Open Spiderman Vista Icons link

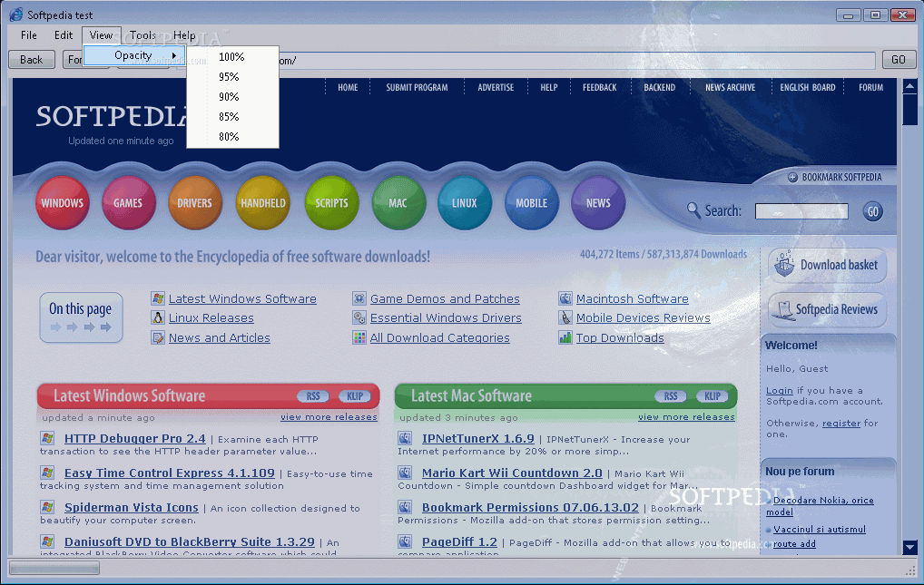pos(132,507)
